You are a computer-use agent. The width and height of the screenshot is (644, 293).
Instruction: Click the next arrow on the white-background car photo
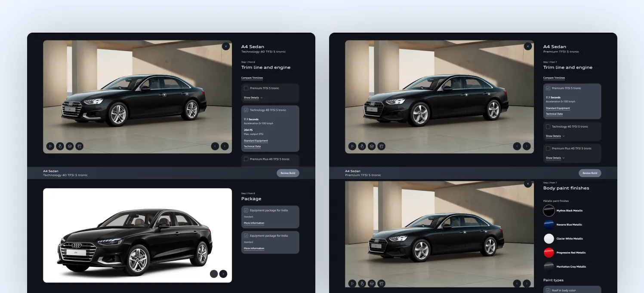click(x=223, y=274)
